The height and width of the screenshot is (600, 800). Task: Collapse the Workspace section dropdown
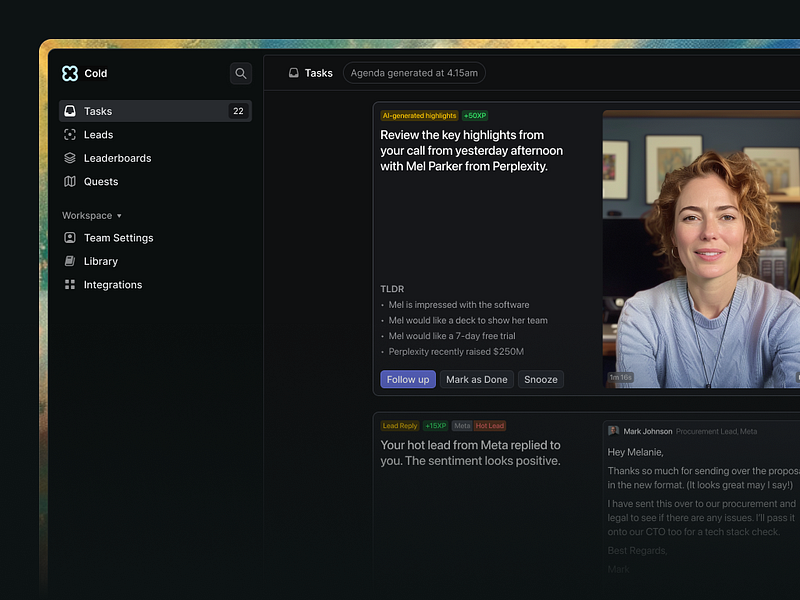coord(92,215)
